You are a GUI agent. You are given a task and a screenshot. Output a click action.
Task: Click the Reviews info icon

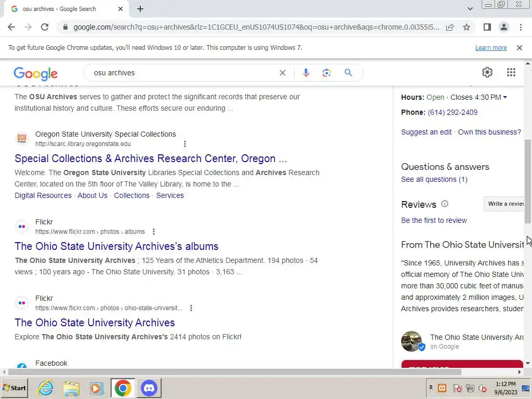[445, 204]
